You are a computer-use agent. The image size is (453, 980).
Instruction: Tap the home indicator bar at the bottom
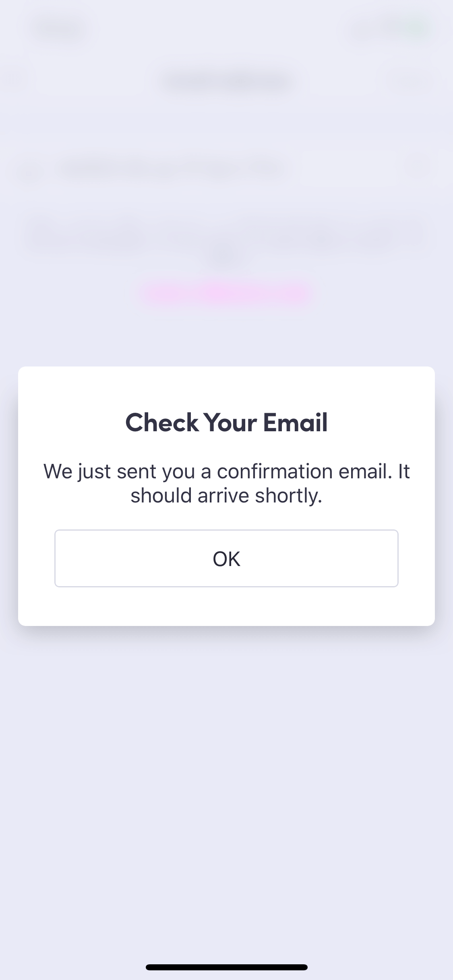coord(226,967)
